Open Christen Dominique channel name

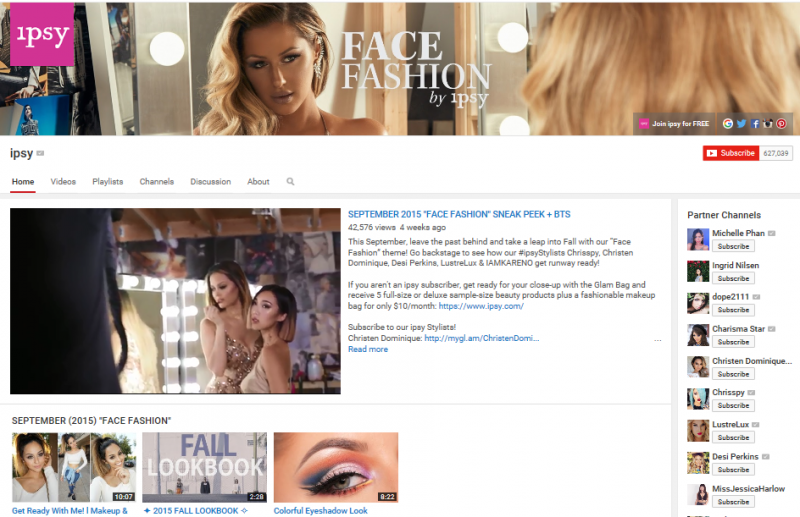tap(752, 361)
